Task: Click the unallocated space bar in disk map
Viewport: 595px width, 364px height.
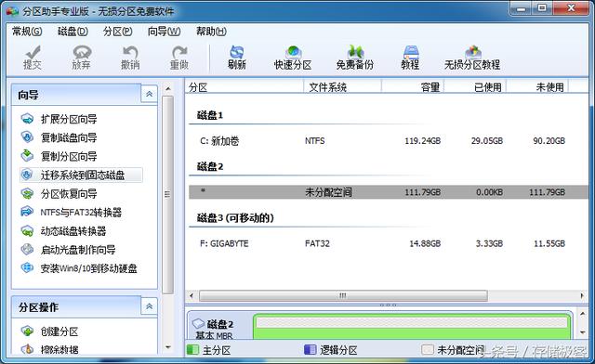Action: tap(412, 322)
